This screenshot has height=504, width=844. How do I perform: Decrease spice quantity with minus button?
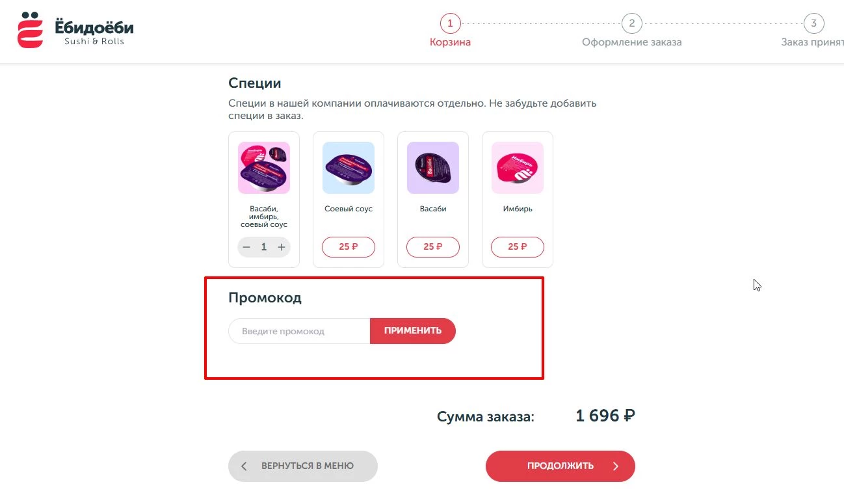(x=246, y=247)
